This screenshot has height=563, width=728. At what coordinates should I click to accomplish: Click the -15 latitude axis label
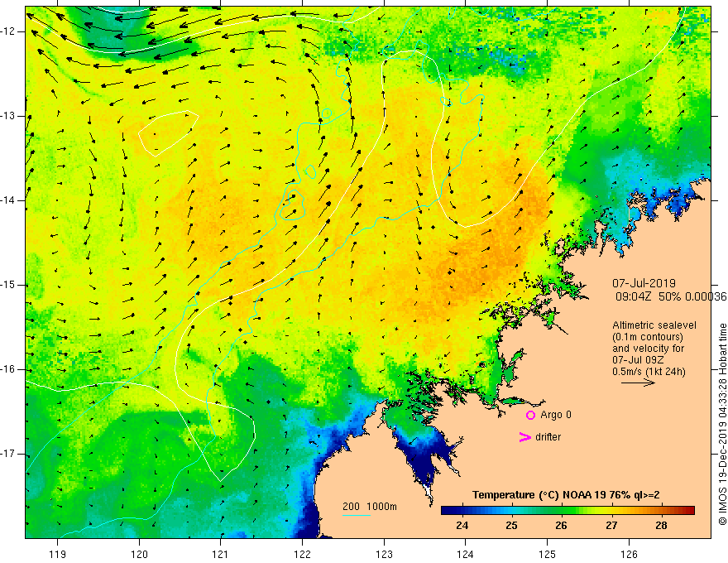(9, 285)
